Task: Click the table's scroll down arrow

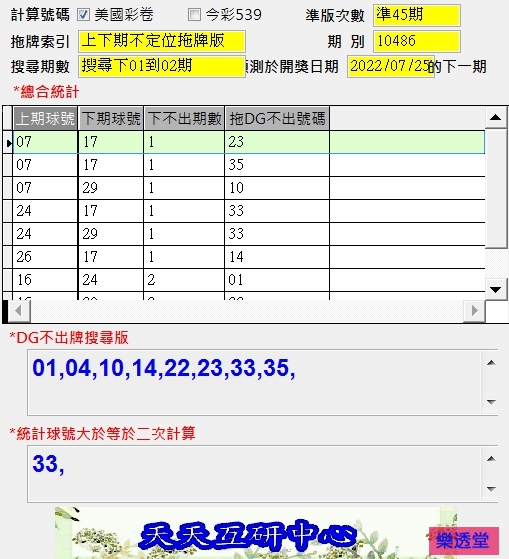Action: pos(496,289)
